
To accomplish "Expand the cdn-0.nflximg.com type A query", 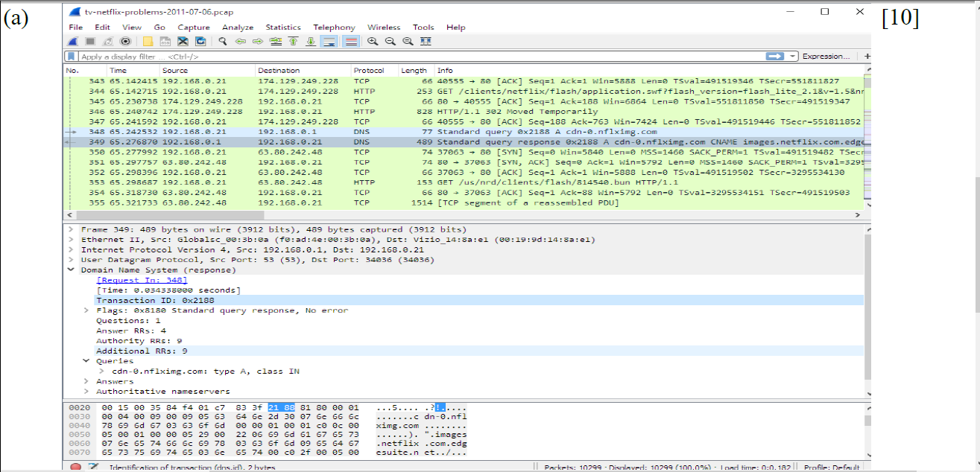I will 102,371.
